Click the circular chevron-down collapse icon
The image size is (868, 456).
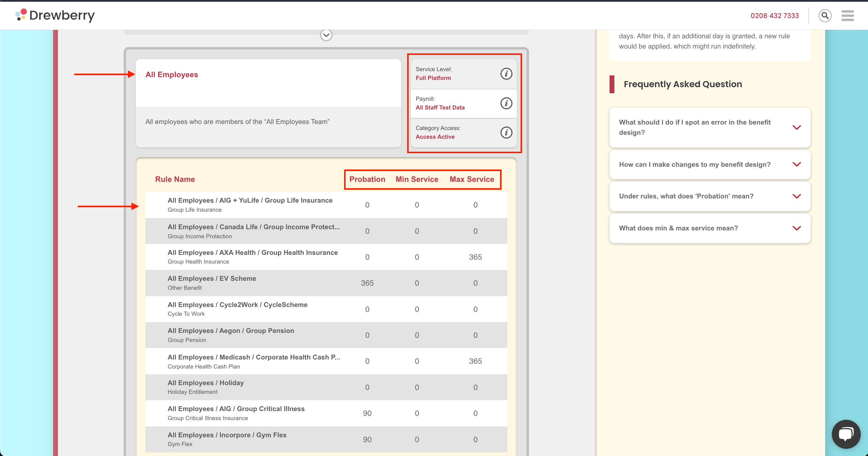tap(326, 35)
